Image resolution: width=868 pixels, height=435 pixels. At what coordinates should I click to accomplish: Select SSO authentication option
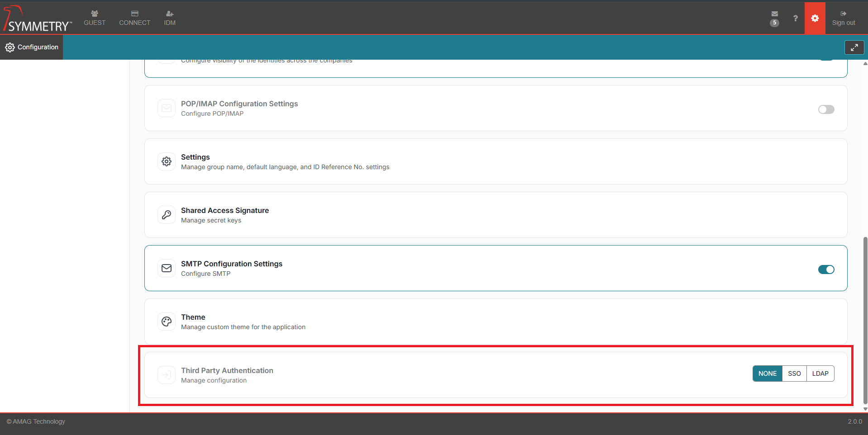coord(794,374)
